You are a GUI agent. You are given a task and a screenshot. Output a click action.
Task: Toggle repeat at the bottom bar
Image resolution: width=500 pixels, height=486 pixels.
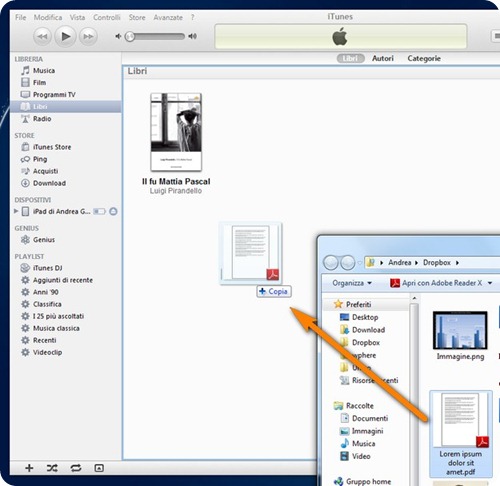point(76,468)
